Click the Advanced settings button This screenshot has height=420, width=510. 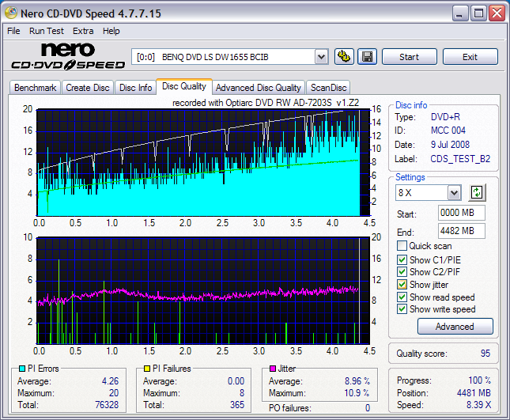pos(455,326)
